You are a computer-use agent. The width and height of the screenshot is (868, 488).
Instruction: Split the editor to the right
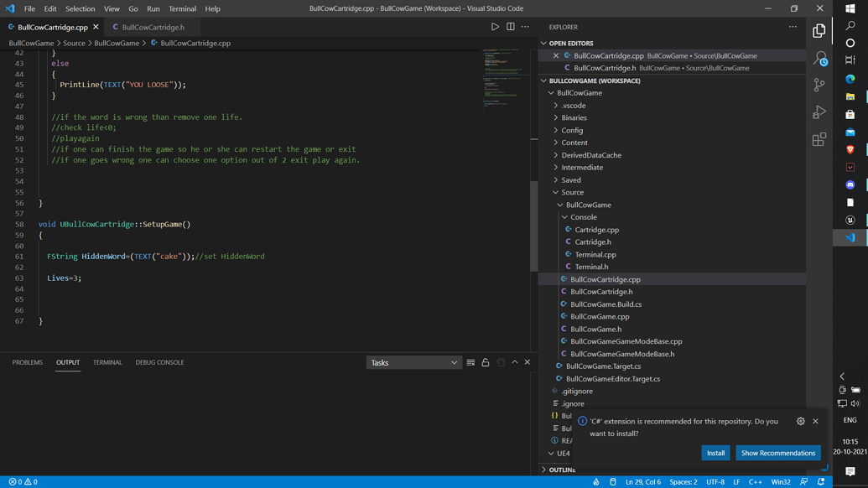pyautogui.click(x=511, y=27)
